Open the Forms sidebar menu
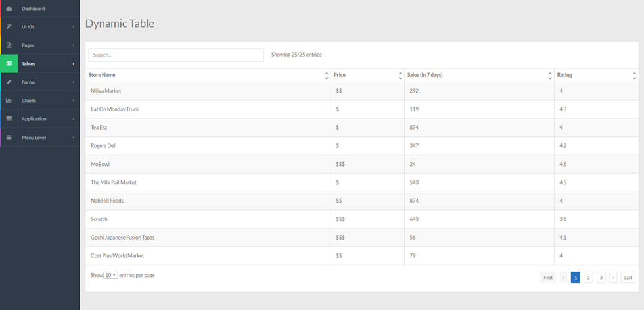Screen dimensions: 644x310 (40, 82)
